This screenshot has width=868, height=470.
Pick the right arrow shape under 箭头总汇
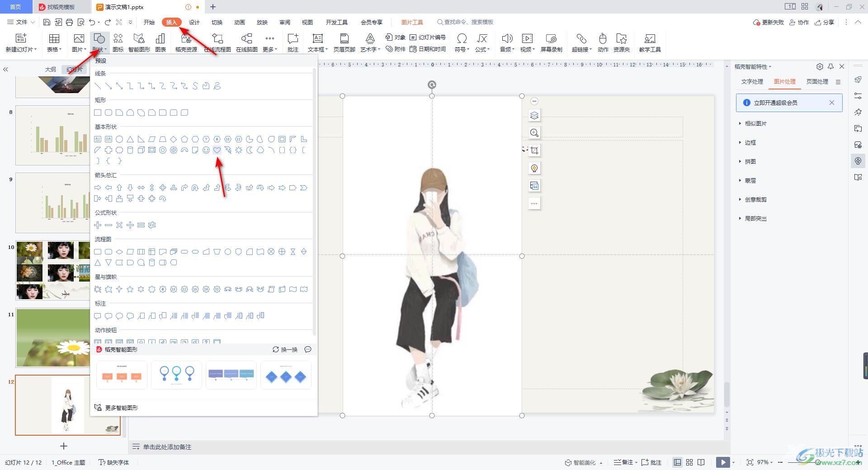pyautogui.click(x=98, y=188)
